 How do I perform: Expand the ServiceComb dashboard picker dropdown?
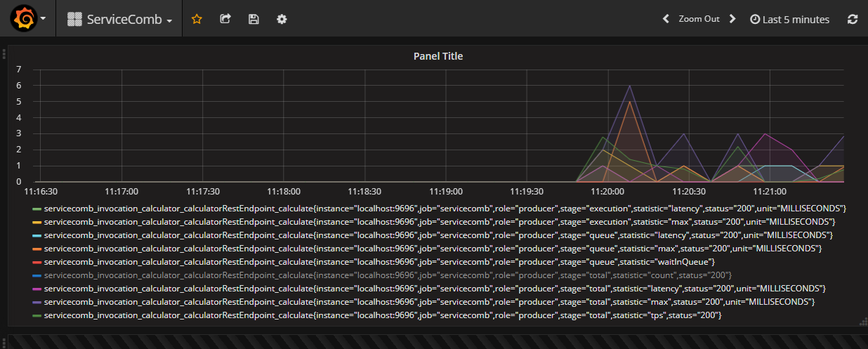[120, 20]
